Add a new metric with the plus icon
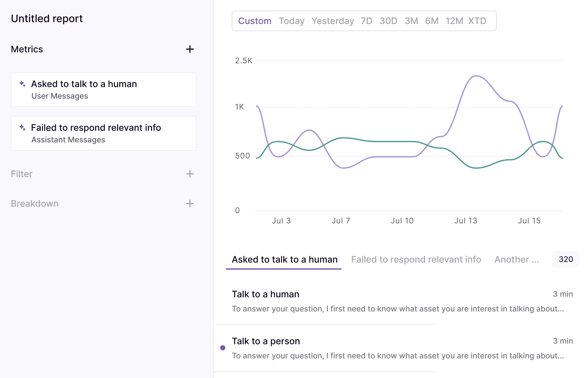Image resolution: width=588 pixels, height=378 pixels. (x=190, y=49)
